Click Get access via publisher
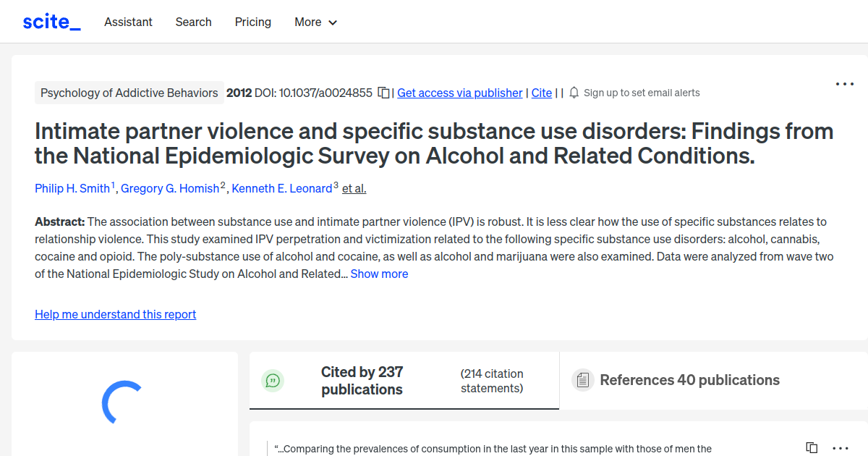This screenshot has width=868, height=456. pyautogui.click(x=459, y=93)
